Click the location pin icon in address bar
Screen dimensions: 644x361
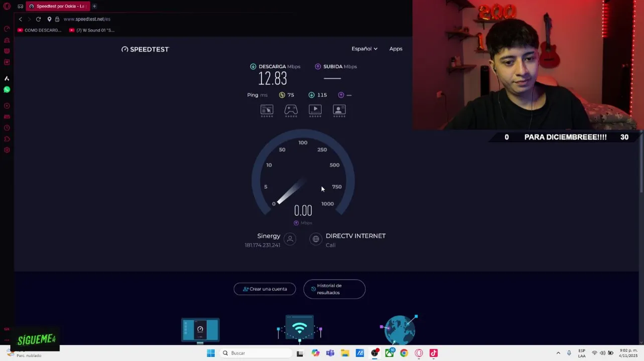pyautogui.click(x=49, y=19)
